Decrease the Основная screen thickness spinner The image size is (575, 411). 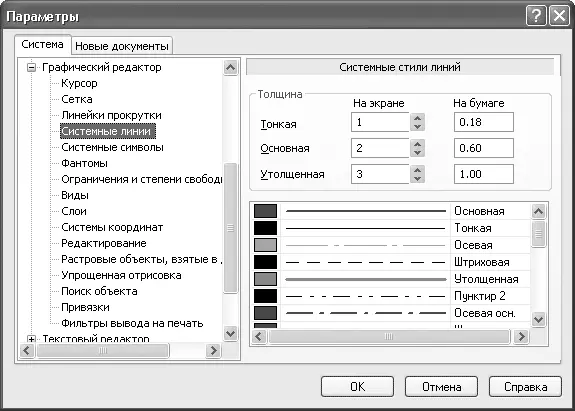[417, 153]
